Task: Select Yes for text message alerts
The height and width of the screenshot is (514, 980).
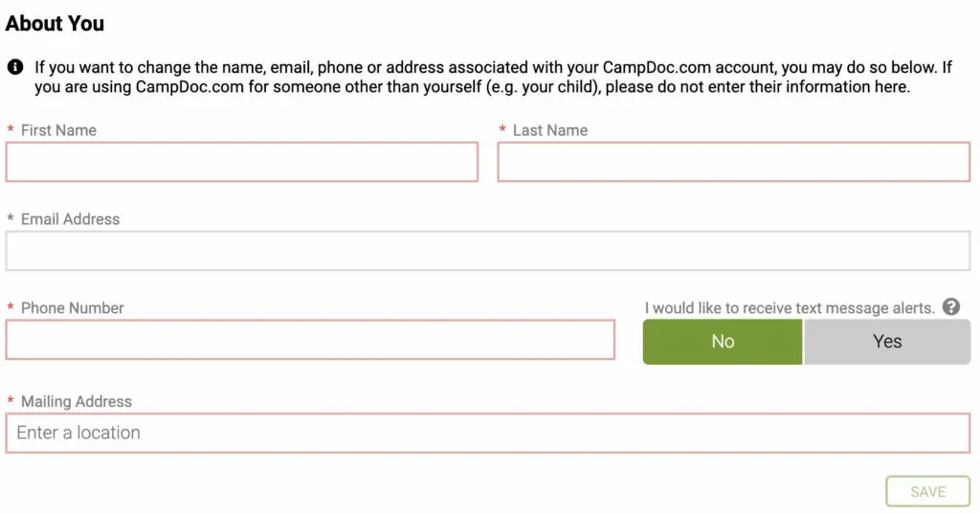Action: (x=887, y=342)
